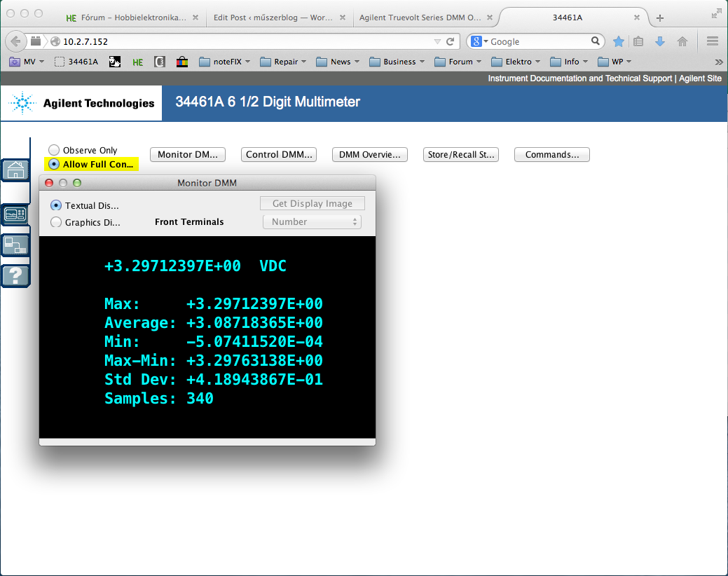Expand the MV bookmarks folder

pos(27,62)
